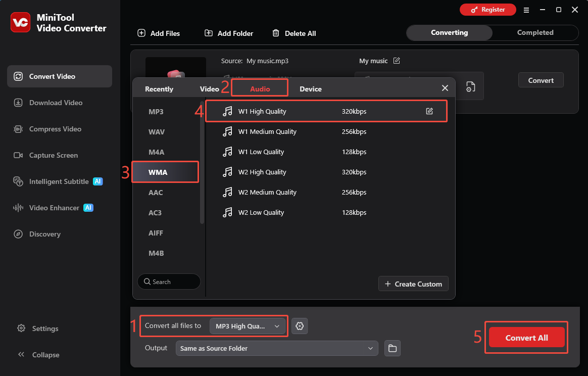Click the Collapse double-chevron icon
The image size is (588, 376).
click(x=21, y=354)
